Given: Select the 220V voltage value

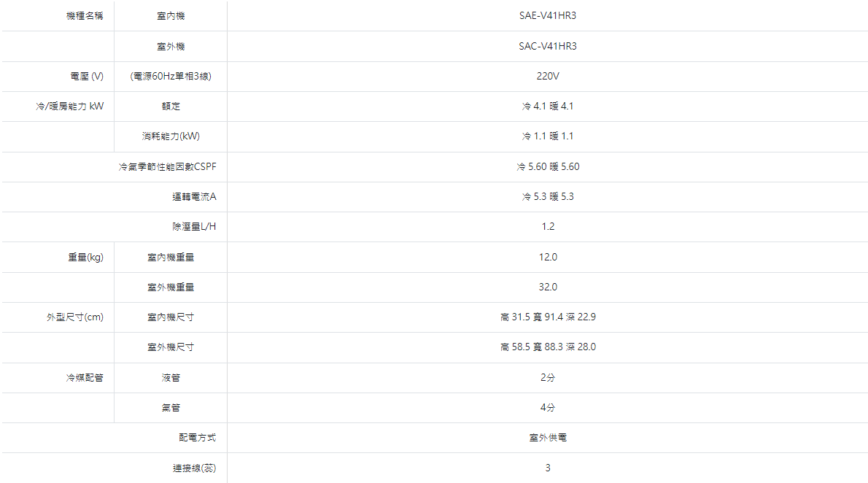Looking at the screenshot, I should [x=548, y=76].
